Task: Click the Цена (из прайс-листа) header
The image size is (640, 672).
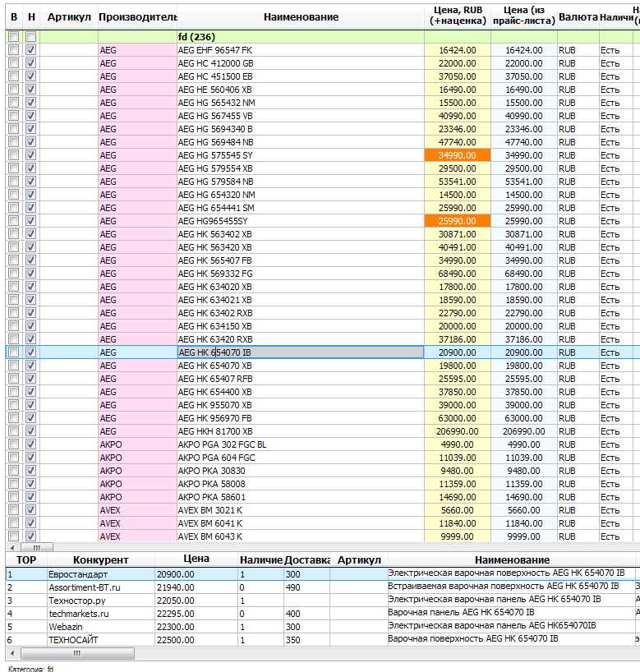Action: tap(524, 16)
